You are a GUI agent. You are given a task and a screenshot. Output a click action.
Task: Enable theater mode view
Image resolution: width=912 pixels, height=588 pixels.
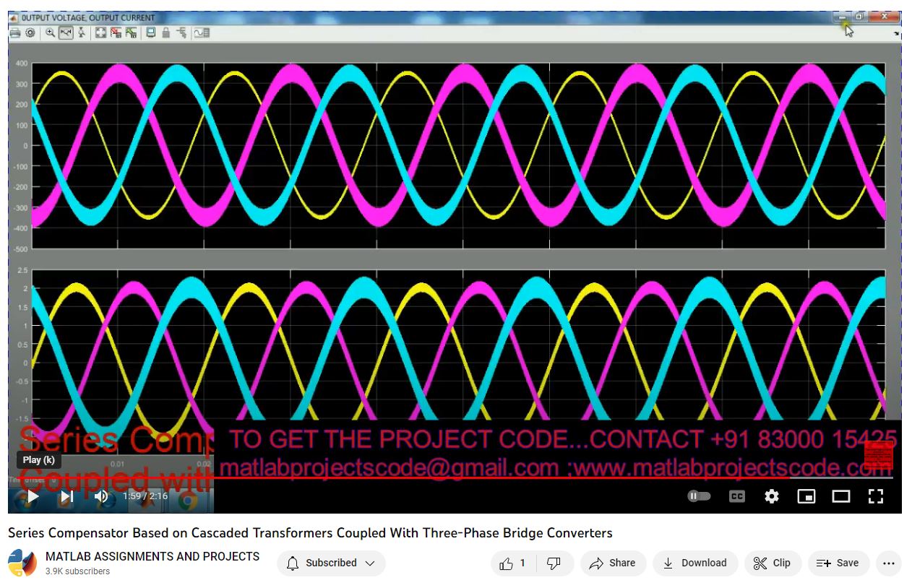(840, 496)
